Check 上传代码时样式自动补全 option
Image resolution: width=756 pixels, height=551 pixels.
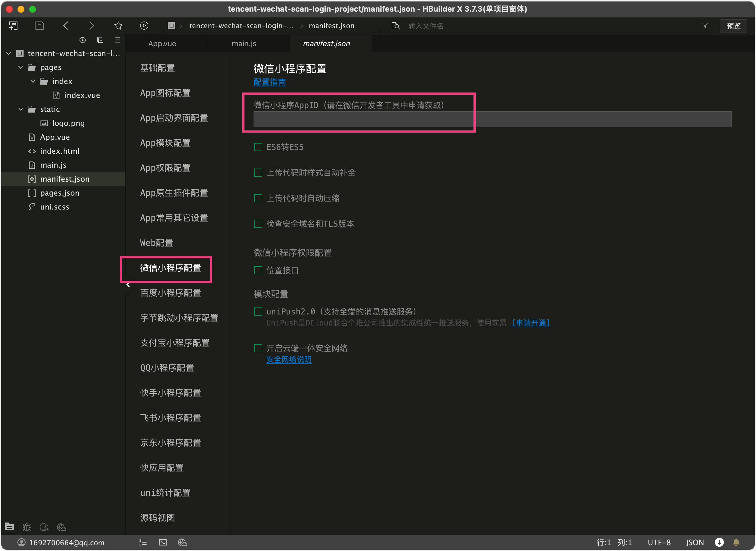point(258,173)
